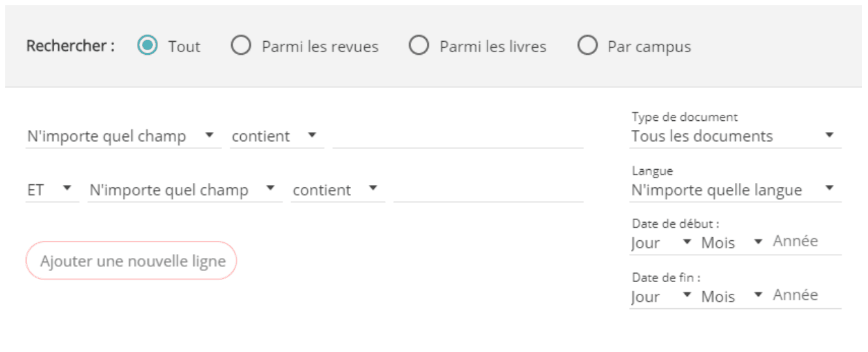The image size is (868, 352).
Task: Expand "Tous les documents" type dropdown
Action: [735, 136]
